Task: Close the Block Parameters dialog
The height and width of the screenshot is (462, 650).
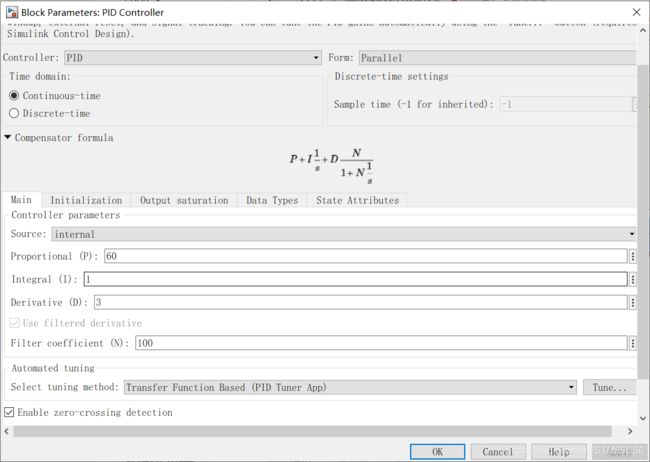Action: pyautogui.click(x=637, y=12)
